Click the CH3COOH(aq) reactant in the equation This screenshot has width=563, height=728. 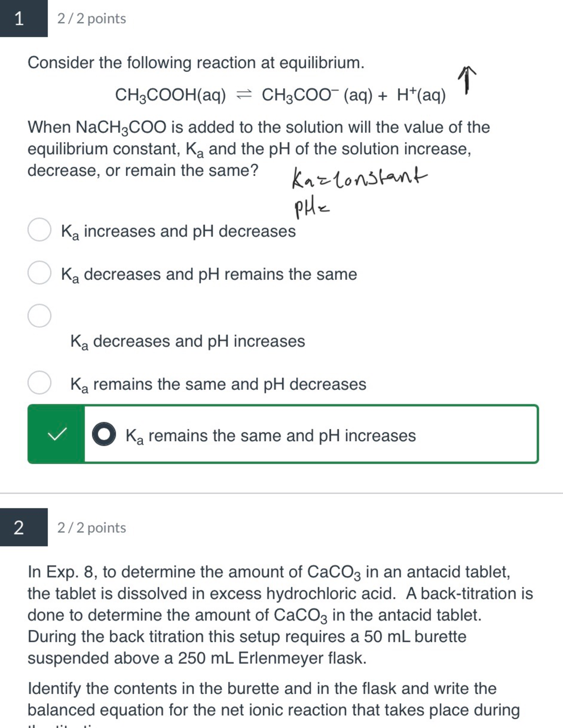tap(170, 95)
